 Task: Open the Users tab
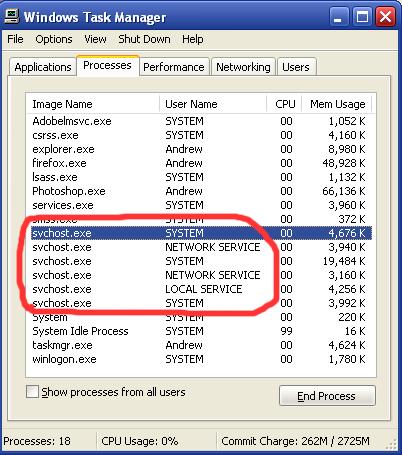296,67
